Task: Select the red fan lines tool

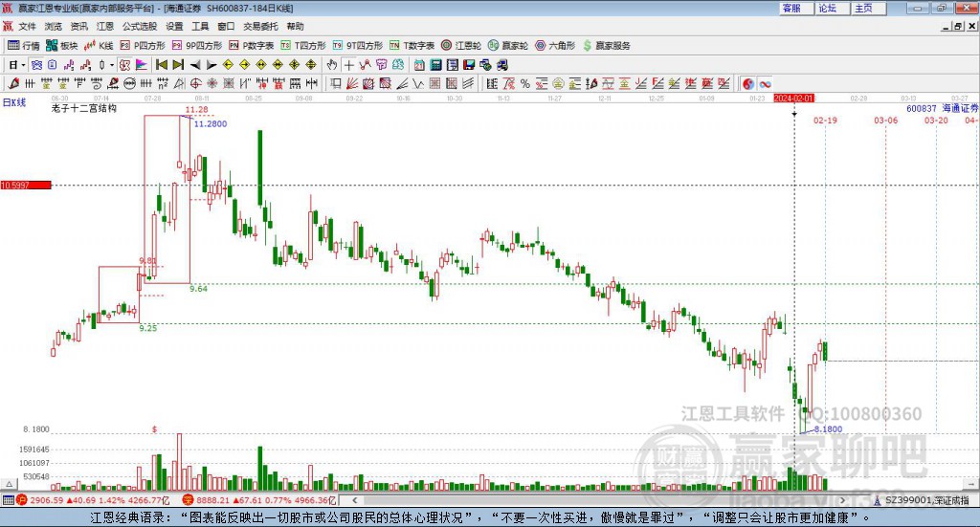Action: click(352, 83)
